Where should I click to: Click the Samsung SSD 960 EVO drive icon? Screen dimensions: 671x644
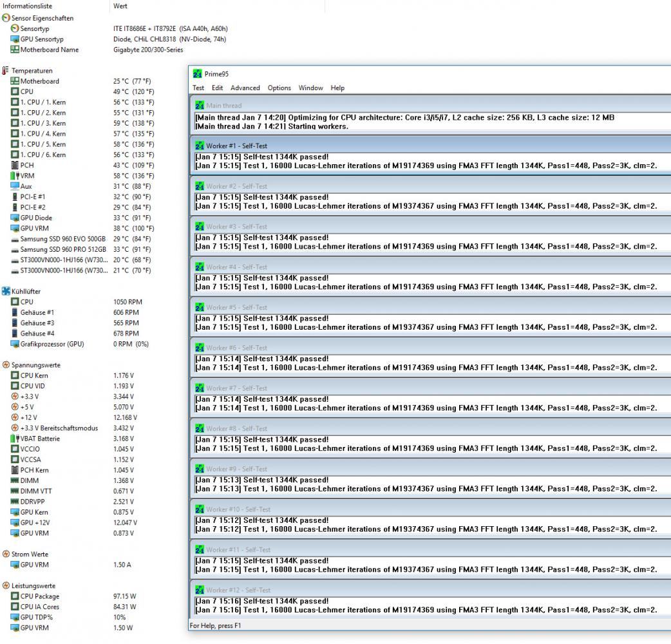pos(15,240)
